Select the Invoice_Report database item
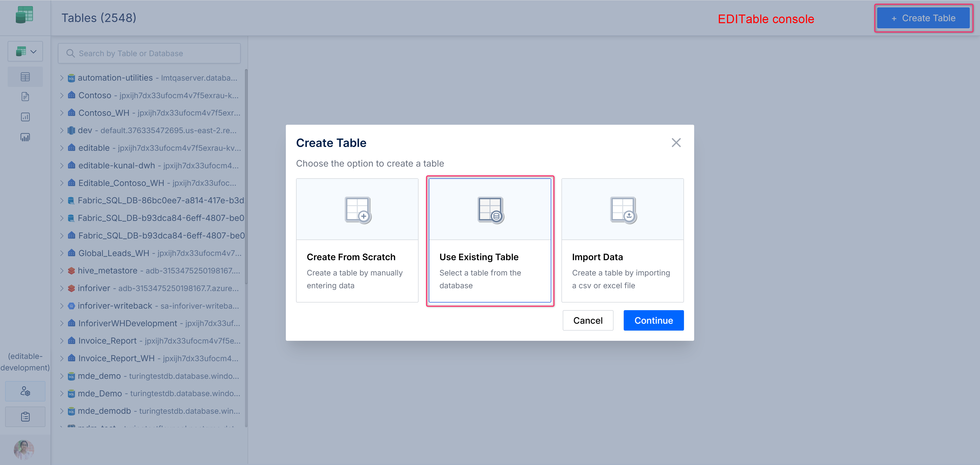Image resolution: width=980 pixels, height=465 pixels. 107,341
